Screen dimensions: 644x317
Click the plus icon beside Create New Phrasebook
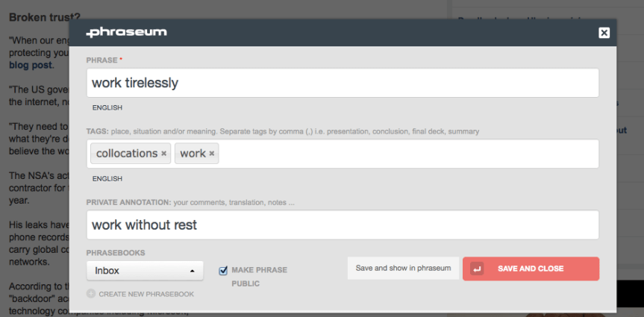coord(91,294)
